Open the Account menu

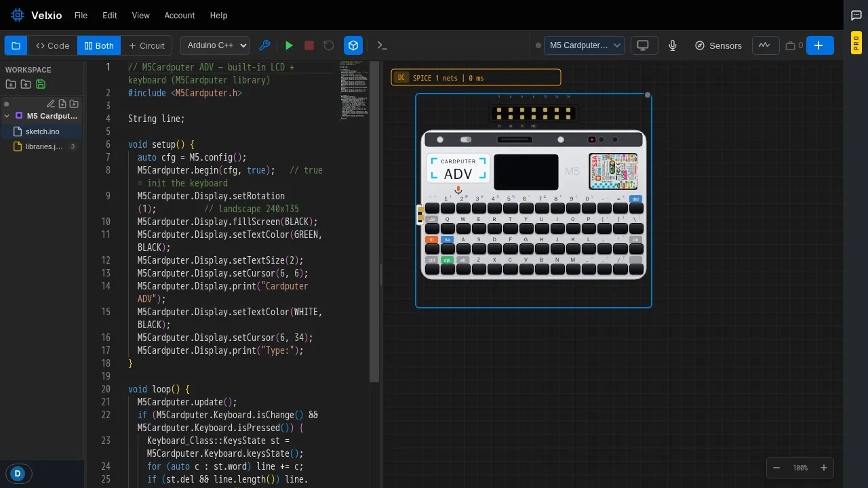pos(180,15)
